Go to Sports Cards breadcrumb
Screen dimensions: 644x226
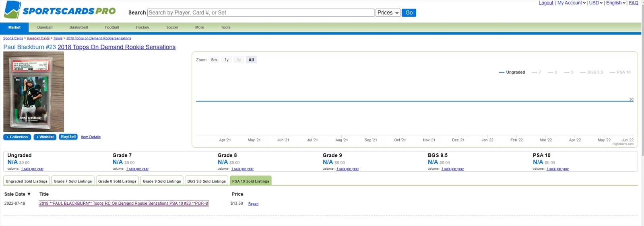(x=13, y=38)
